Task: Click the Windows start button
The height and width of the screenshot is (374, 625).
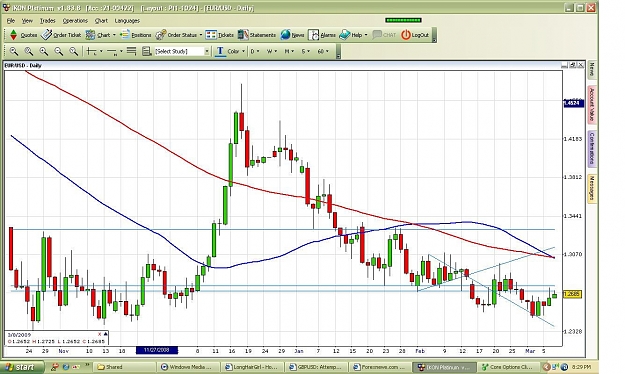Action: 22,367
